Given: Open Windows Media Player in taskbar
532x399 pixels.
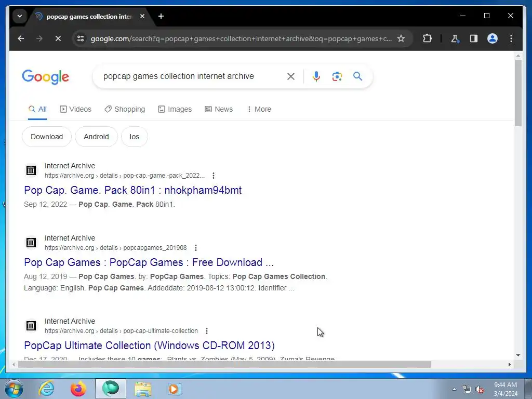Looking at the screenshot, I should 175,389.
